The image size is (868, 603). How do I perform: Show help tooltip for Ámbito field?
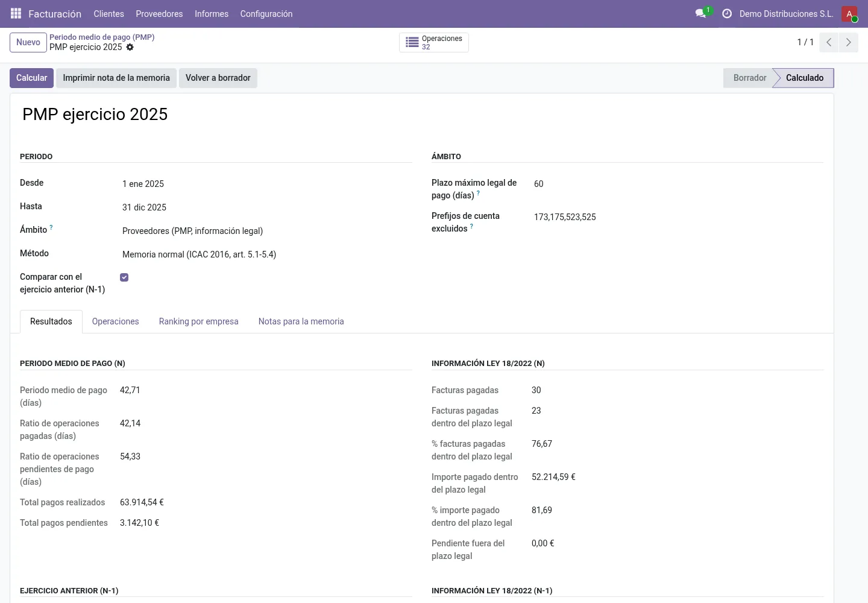pyautogui.click(x=51, y=227)
